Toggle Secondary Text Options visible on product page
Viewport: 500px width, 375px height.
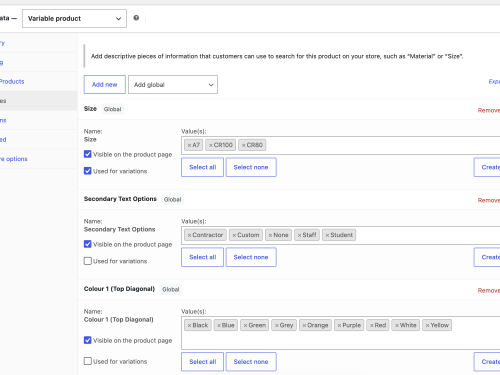(88, 244)
